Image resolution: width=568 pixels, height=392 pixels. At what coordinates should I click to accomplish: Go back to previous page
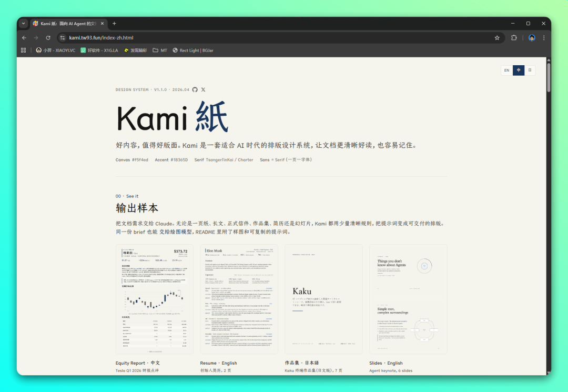tap(24, 38)
